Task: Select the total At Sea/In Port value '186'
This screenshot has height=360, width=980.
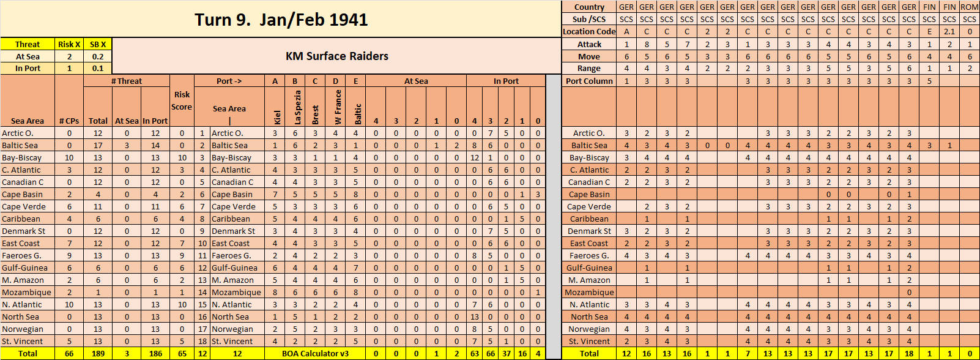Action: (x=155, y=354)
